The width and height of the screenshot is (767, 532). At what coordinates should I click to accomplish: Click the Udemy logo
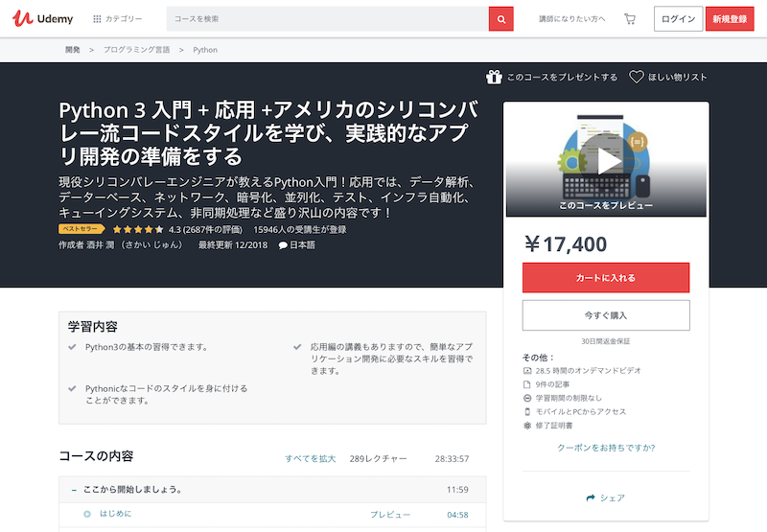click(42, 18)
